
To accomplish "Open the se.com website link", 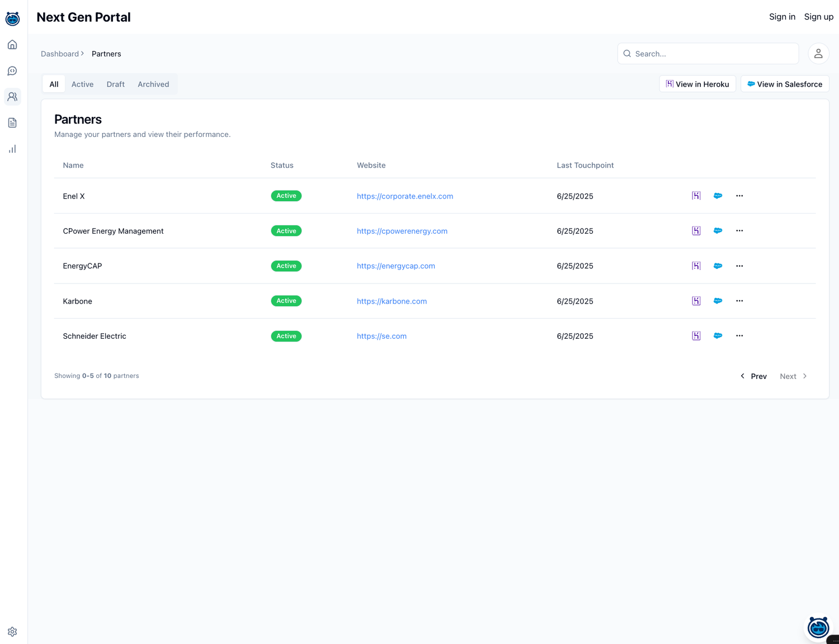I will pyautogui.click(x=381, y=336).
